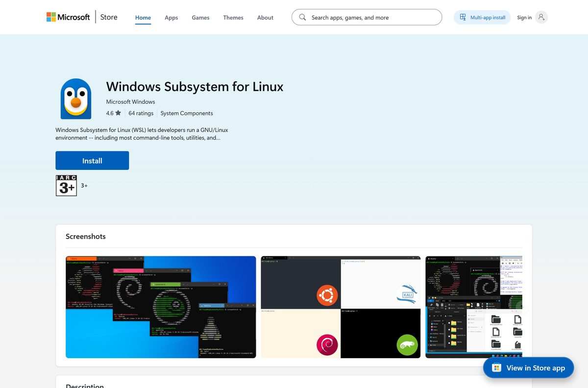Open the 64 ratings link

[141, 113]
